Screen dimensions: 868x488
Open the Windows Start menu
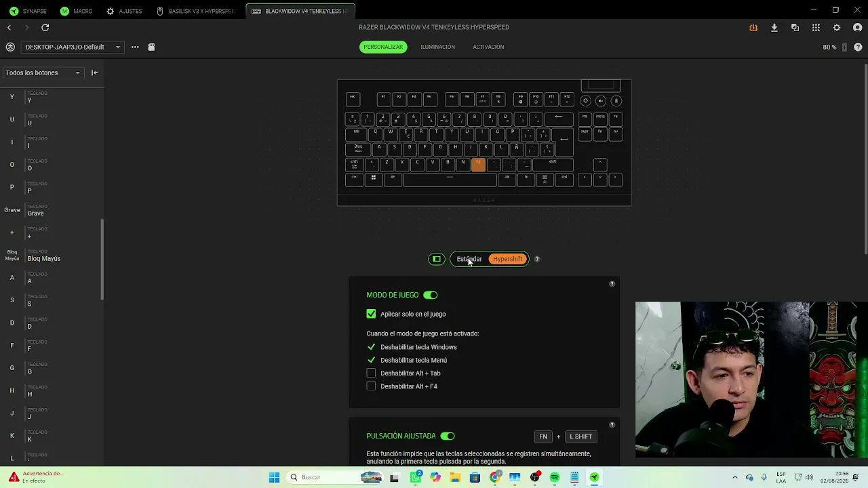click(x=274, y=477)
